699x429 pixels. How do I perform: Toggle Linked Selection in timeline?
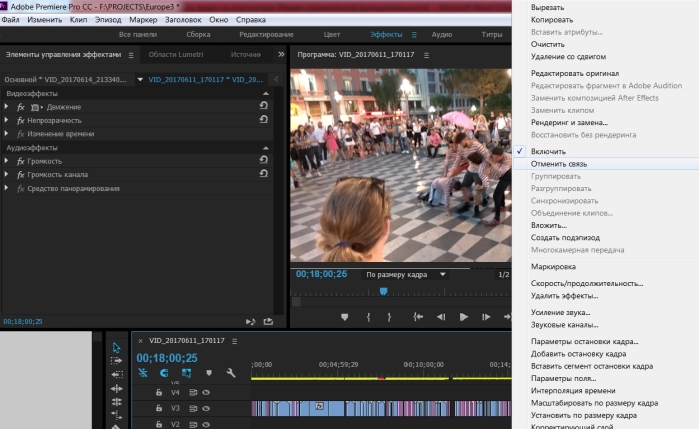[186, 373]
